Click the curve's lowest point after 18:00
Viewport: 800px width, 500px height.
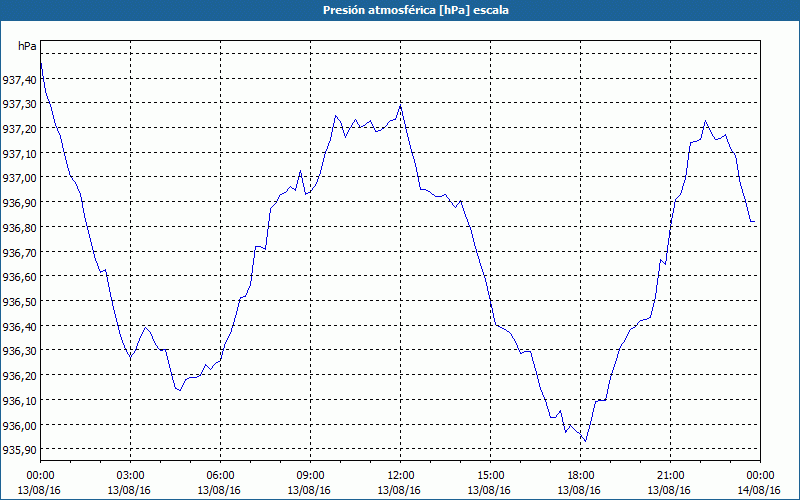[585, 441]
